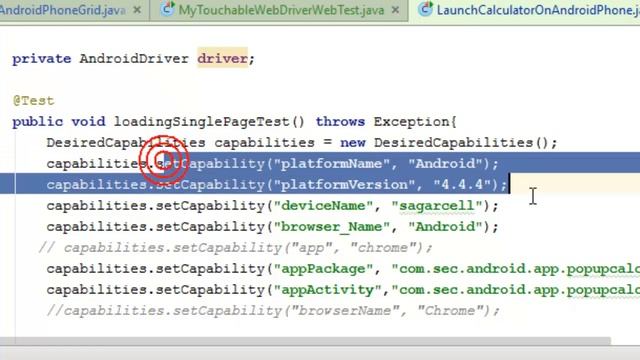640x360 pixels.
Task: Click 'throws' keyword in method signature
Action: pos(340,122)
